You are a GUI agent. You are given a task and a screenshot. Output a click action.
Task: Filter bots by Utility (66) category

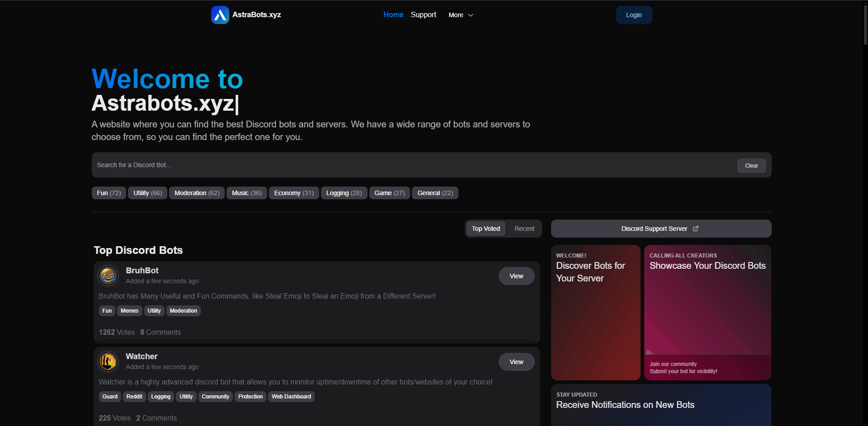tap(148, 193)
